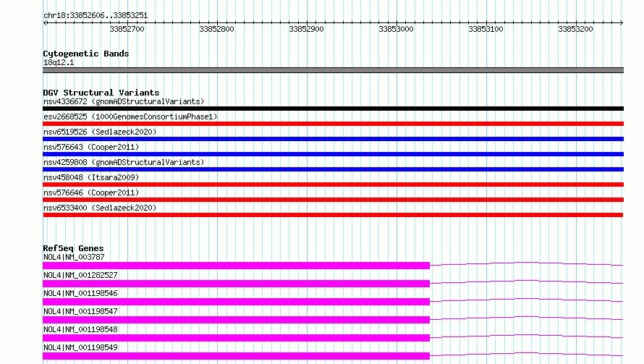Select the magenta NM_001198549 exon block
Image resolution: width=644 pixels, height=364 pixels.
(x=236, y=356)
